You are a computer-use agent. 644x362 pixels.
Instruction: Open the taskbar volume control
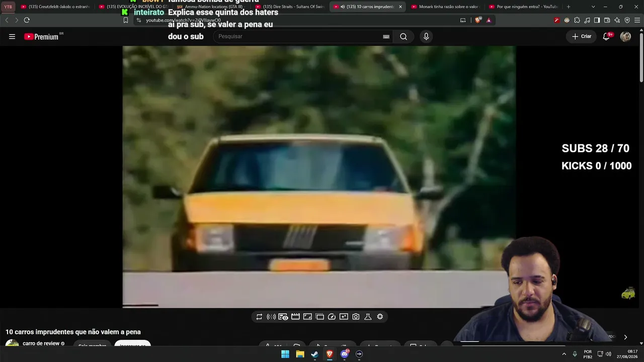coord(608,354)
